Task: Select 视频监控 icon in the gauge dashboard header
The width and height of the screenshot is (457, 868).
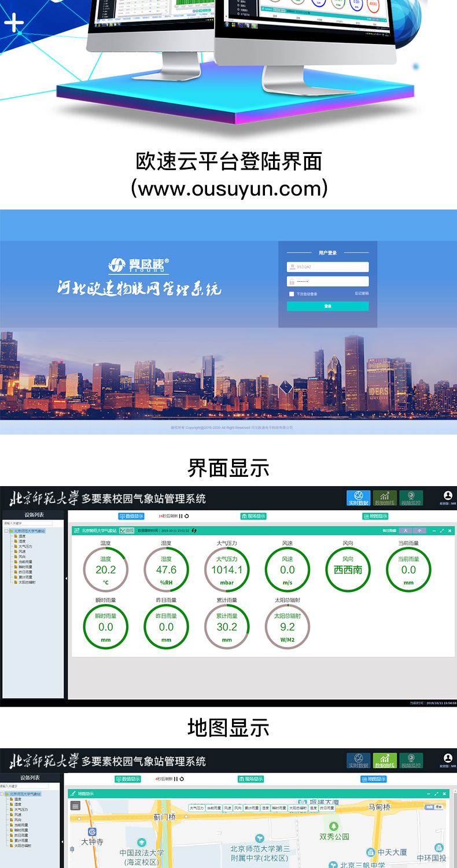Action: pyautogui.click(x=411, y=498)
